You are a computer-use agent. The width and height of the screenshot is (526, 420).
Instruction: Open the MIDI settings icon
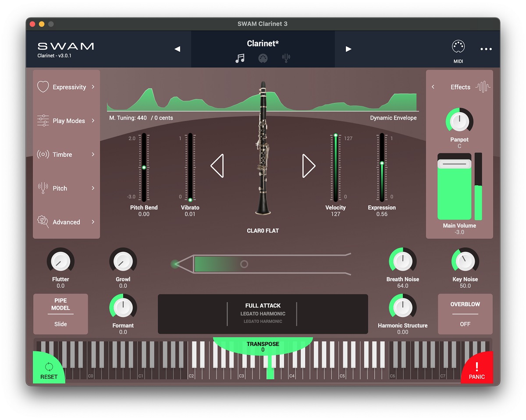pyautogui.click(x=458, y=46)
